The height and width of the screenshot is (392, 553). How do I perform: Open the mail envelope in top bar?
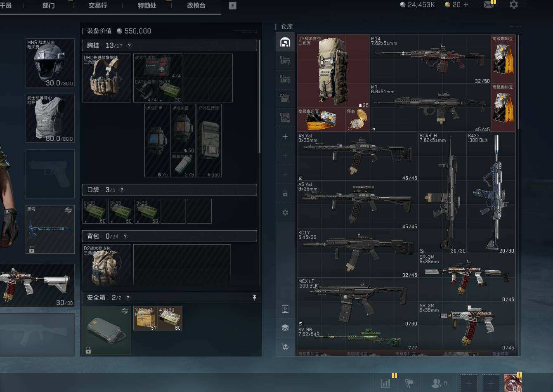pos(489,5)
